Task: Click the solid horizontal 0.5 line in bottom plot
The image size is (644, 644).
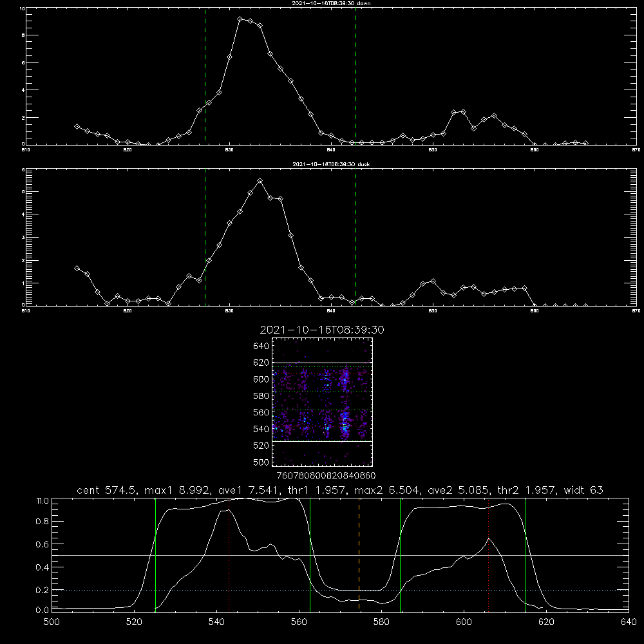Action: pos(340,555)
